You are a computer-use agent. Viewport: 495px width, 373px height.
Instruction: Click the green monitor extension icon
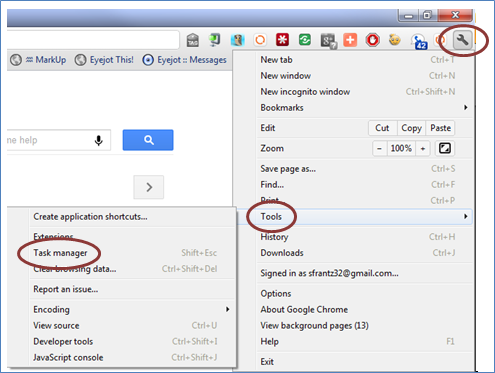click(x=215, y=40)
